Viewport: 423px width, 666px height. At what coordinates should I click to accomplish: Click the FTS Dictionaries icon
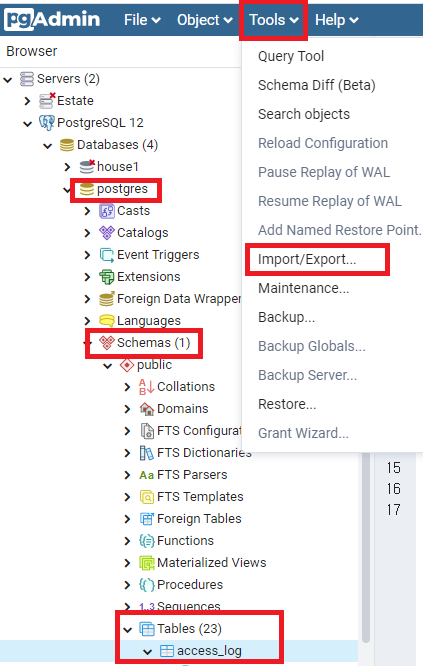click(x=147, y=453)
